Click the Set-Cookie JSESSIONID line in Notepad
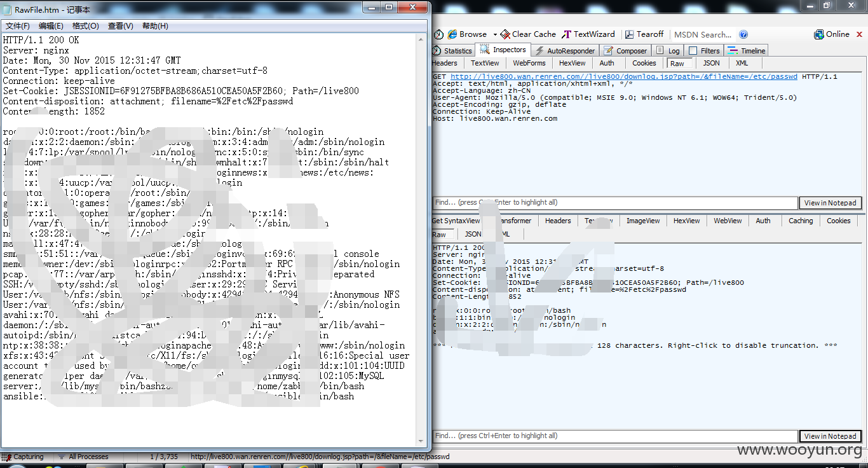This screenshot has height=468, width=868. 180,91
